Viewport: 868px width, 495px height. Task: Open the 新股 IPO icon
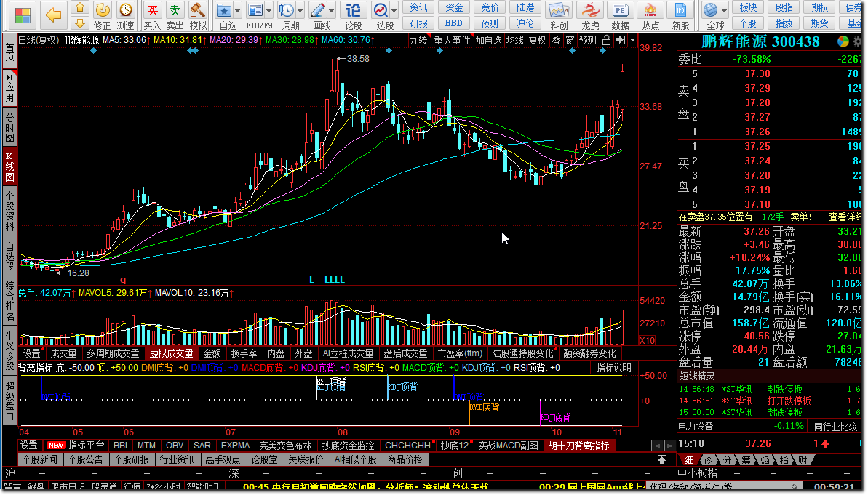click(680, 15)
